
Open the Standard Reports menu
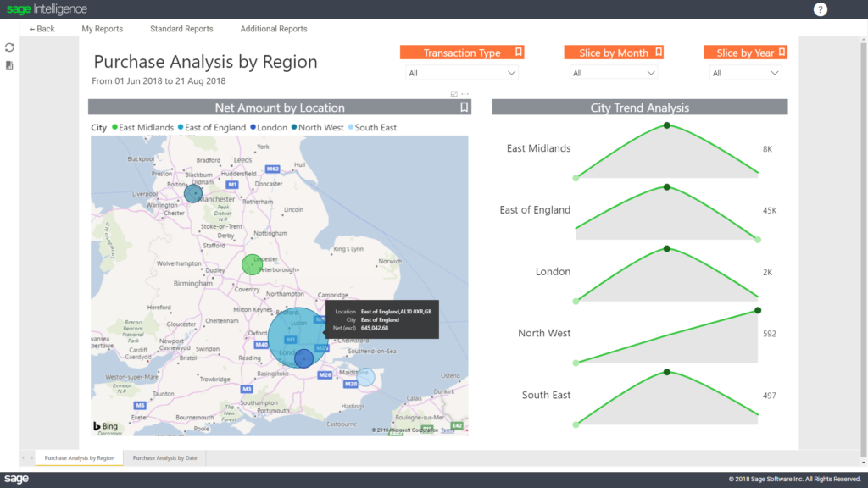181,28
